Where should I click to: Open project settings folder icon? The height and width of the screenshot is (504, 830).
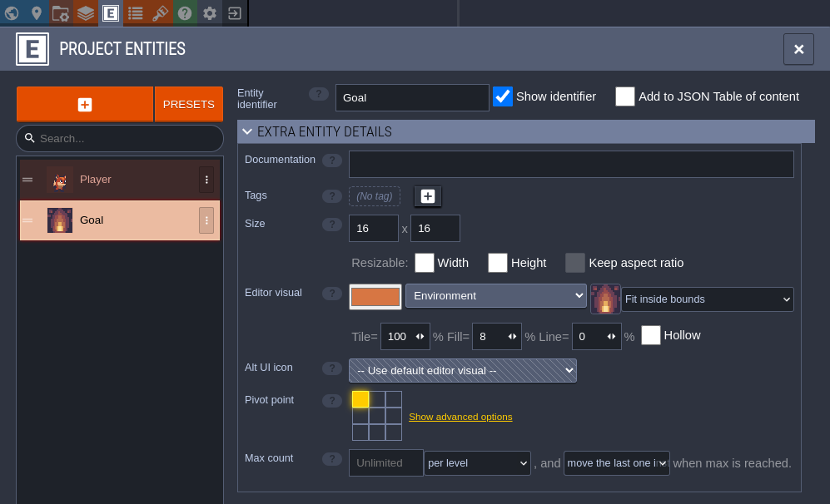pyautogui.click(x=61, y=12)
